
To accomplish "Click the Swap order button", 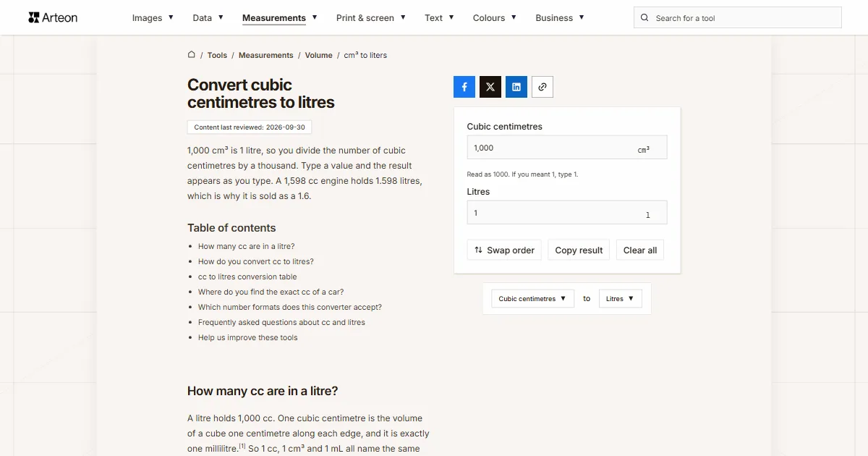I will click(504, 250).
